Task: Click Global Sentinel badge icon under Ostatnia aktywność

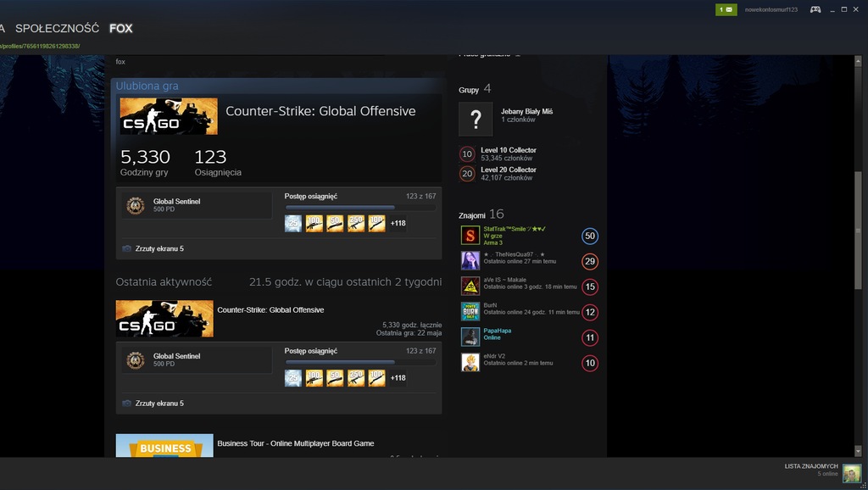Action: pos(135,360)
